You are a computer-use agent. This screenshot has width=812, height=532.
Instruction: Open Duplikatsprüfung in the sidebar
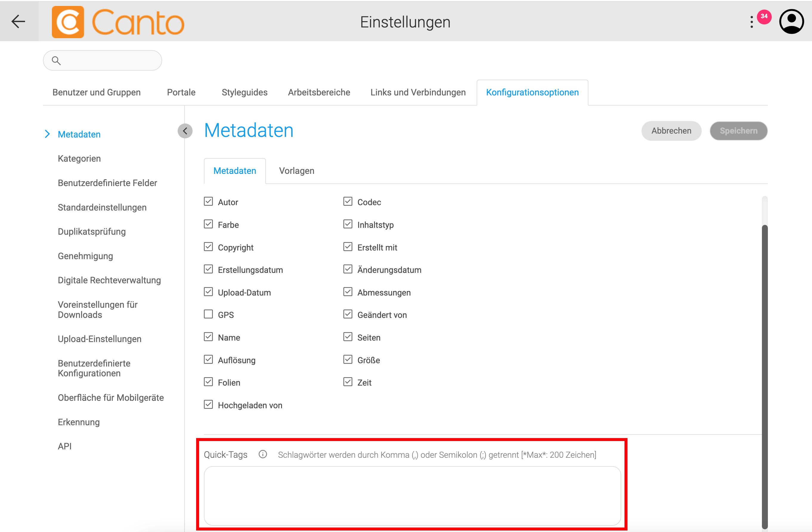tap(92, 232)
